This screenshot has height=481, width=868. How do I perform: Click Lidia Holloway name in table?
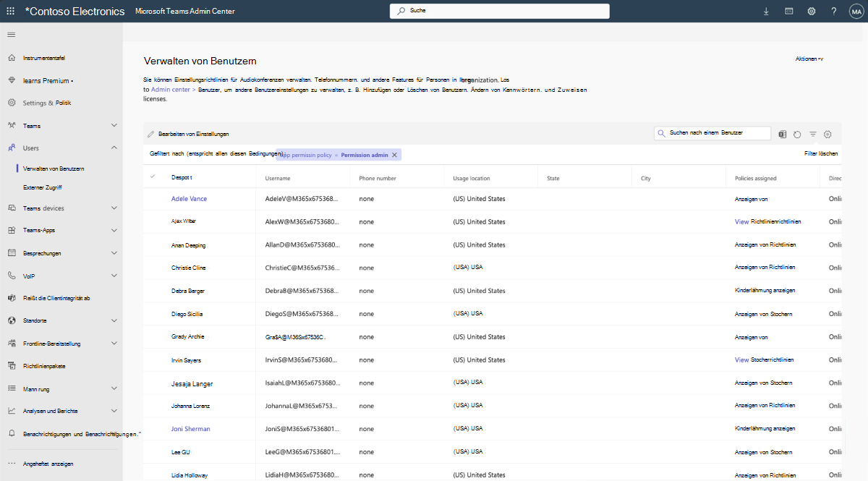[x=190, y=475]
